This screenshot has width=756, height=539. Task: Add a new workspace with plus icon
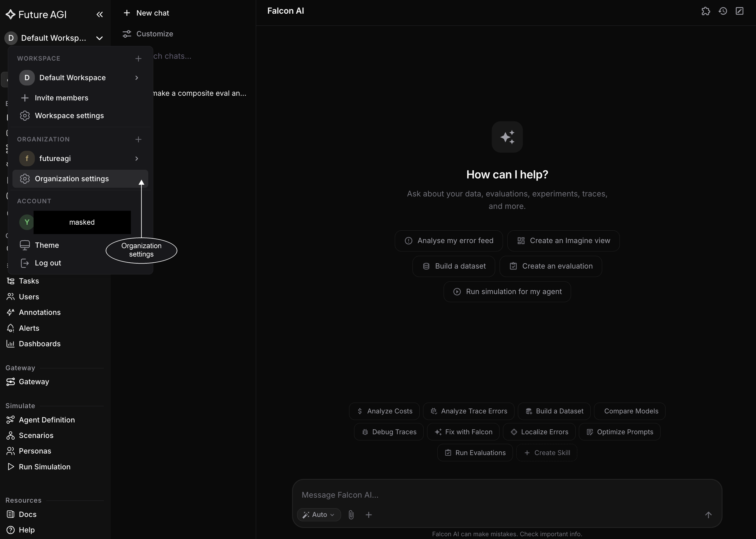(x=138, y=59)
